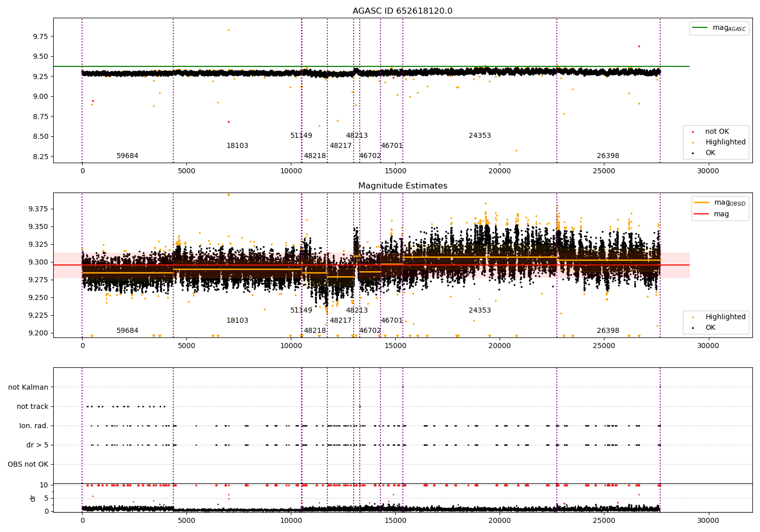Click OBSID label 18103 in the top plot
Image resolution: width=760 pixels, height=532 pixels.
point(237,146)
